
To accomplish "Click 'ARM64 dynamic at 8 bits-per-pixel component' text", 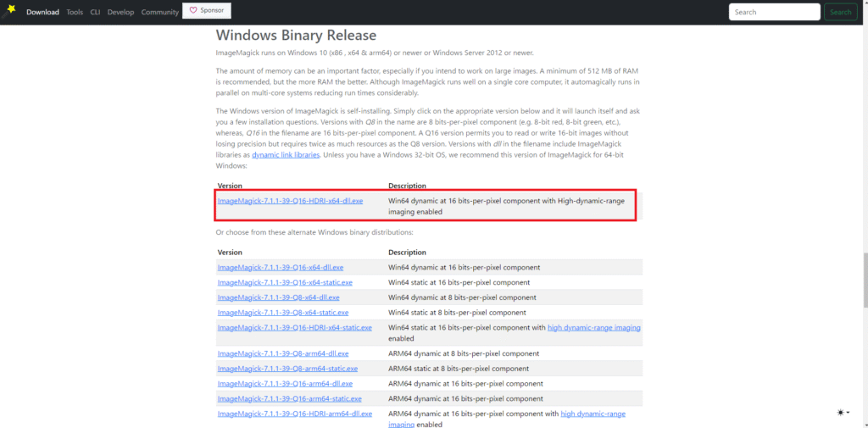I will (x=464, y=353).
